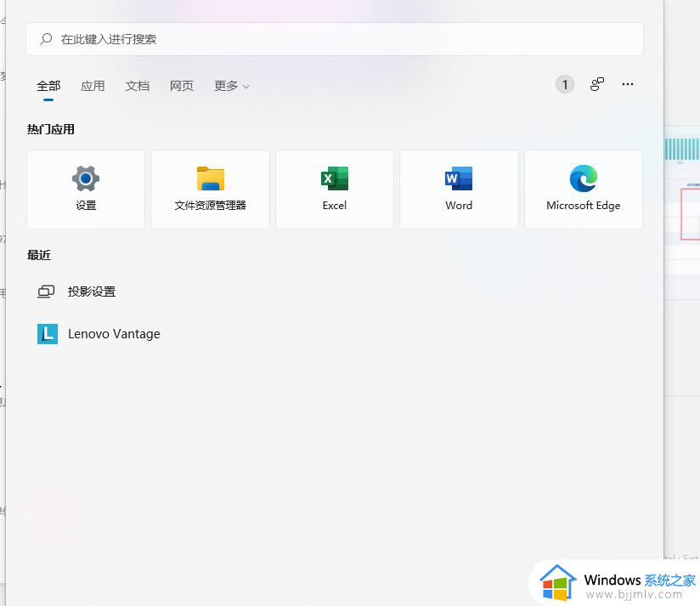Switch to the 全部 tab
This screenshot has height=606, width=700.
pyautogui.click(x=48, y=86)
